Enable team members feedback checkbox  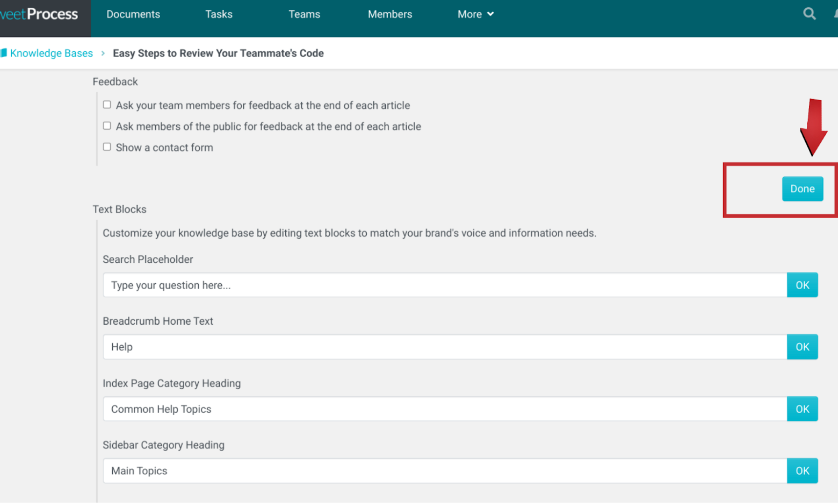(x=107, y=105)
